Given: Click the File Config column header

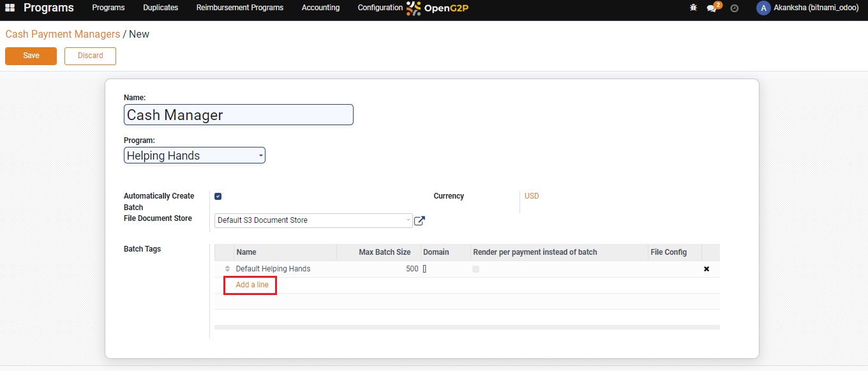Looking at the screenshot, I should pos(675,252).
